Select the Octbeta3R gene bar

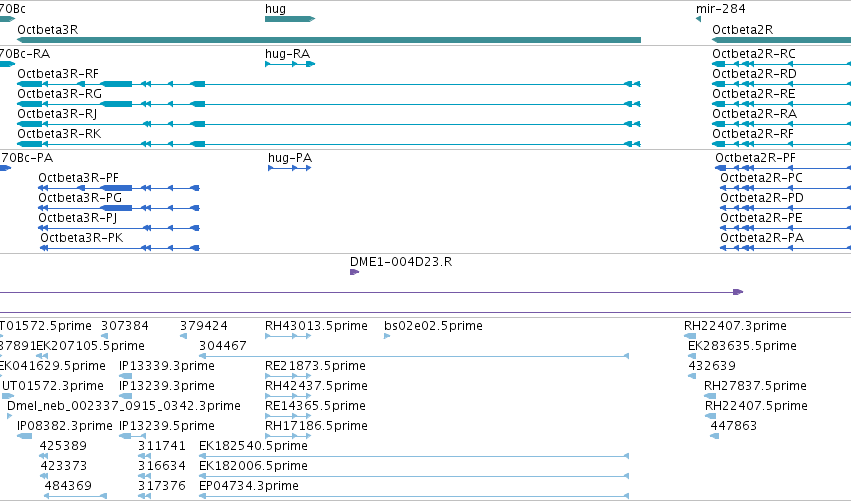[x=329, y=40]
